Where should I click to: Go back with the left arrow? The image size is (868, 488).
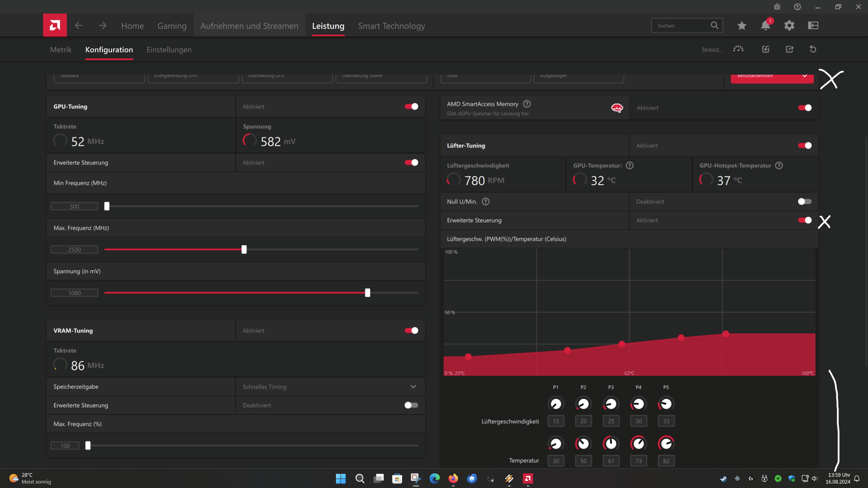[x=78, y=25]
